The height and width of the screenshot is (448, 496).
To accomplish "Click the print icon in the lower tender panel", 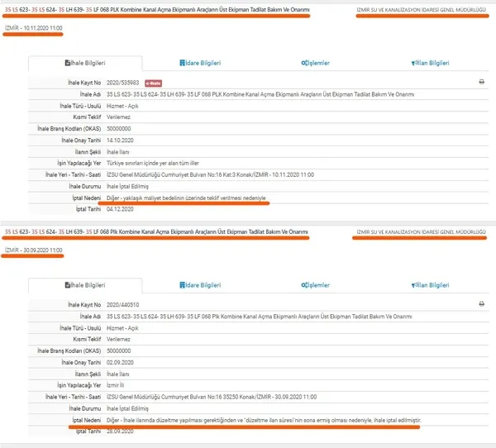I will (481, 304).
